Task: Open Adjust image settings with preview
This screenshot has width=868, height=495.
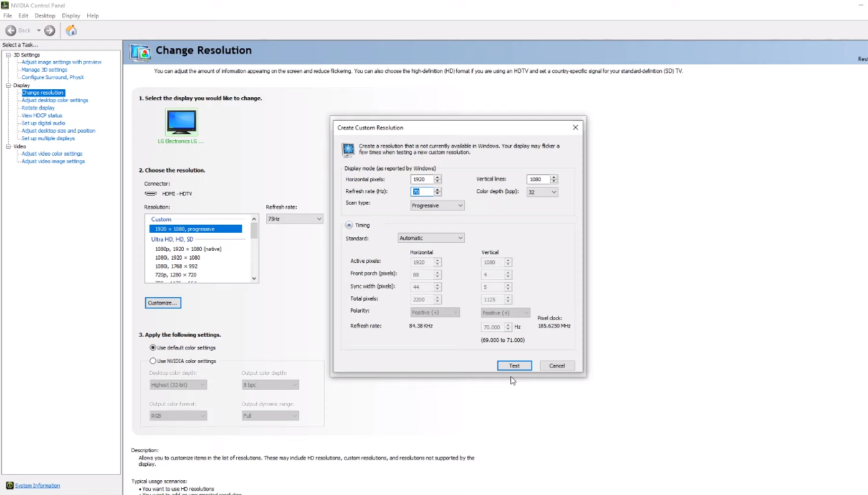Action: [x=62, y=62]
